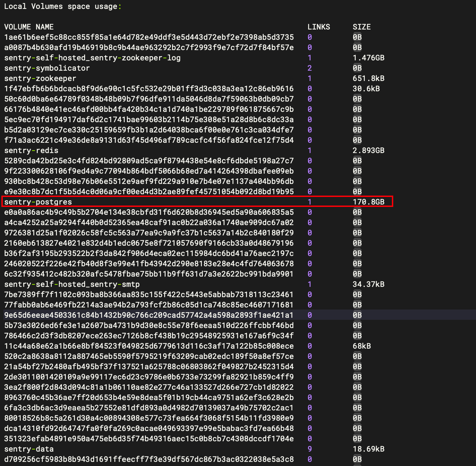Select volume hash starting with 7be7389ff7f1
This screenshot has height=466, width=476.
point(149,294)
